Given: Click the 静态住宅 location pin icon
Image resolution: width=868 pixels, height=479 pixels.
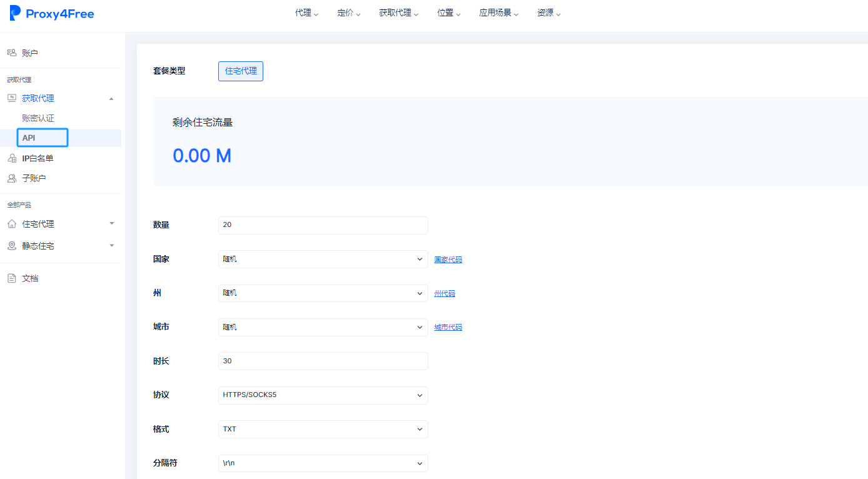Looking at the screenshot, I should click(x=11, y=246).
